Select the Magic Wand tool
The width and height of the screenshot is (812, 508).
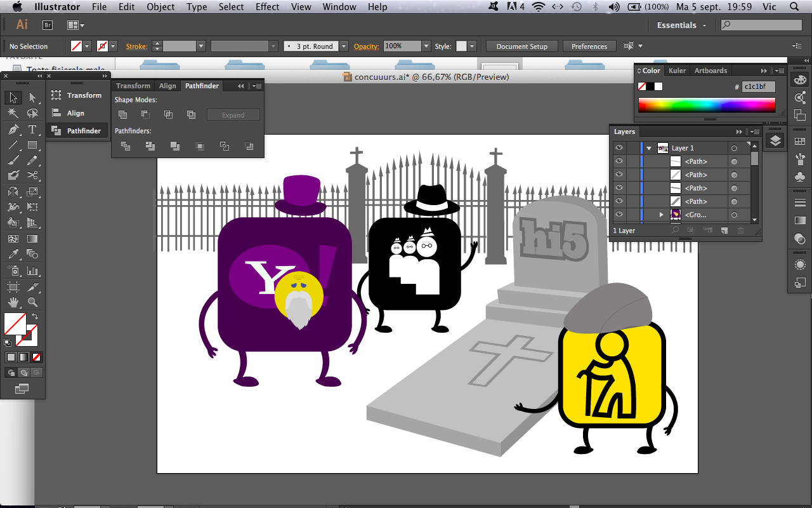click(x=13, y=113)
